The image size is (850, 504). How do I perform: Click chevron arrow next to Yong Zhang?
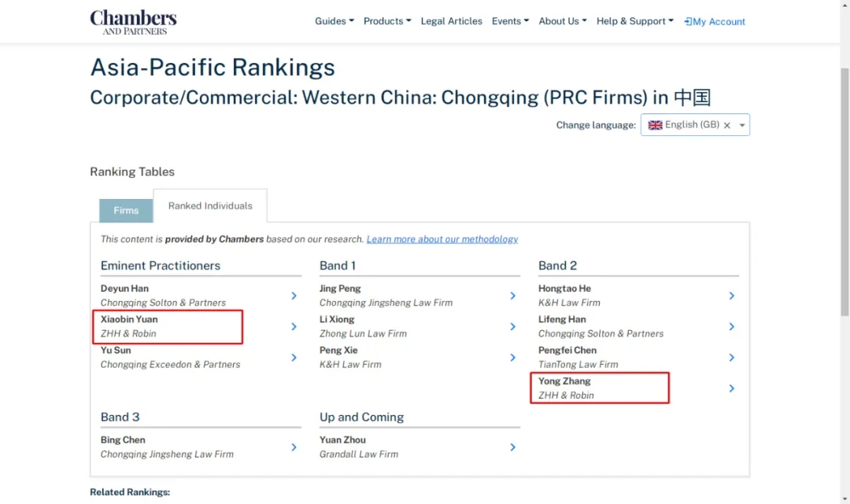click(731, 388)
